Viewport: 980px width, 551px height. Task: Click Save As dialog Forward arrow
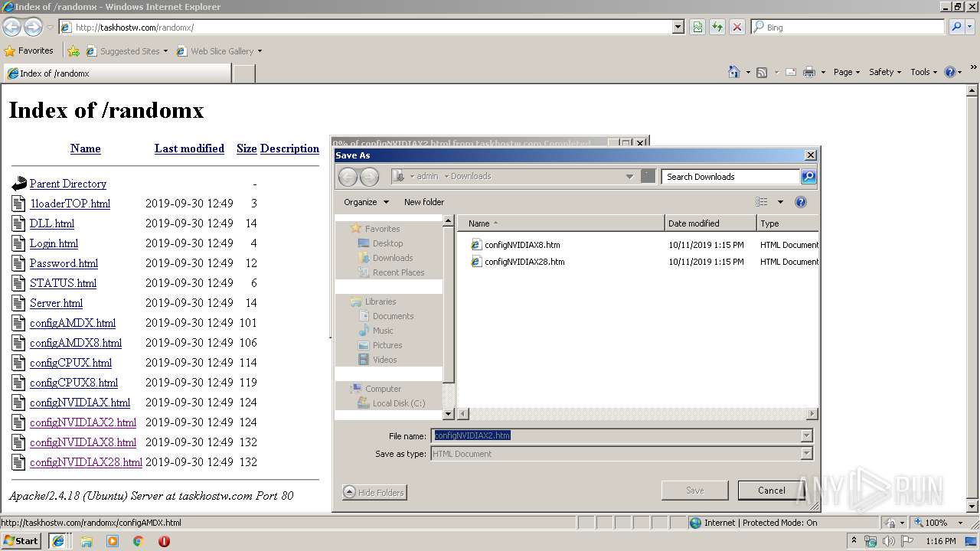coord(369,177)
